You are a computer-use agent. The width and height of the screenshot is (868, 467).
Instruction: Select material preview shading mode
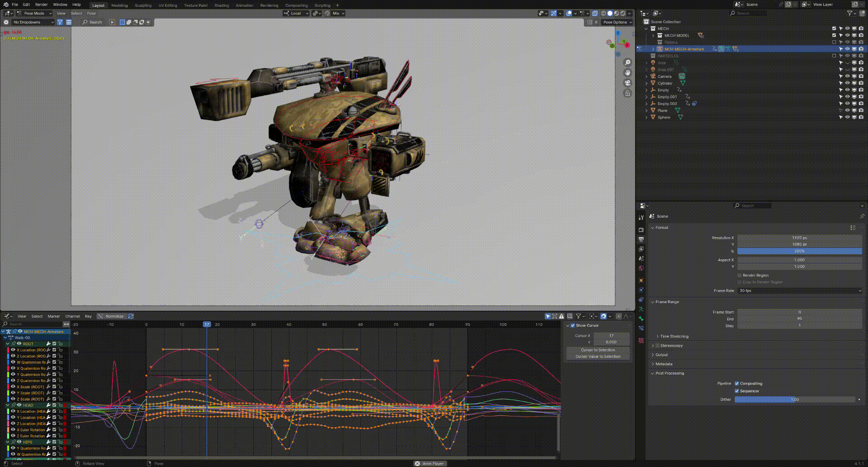tap(616, 13)
